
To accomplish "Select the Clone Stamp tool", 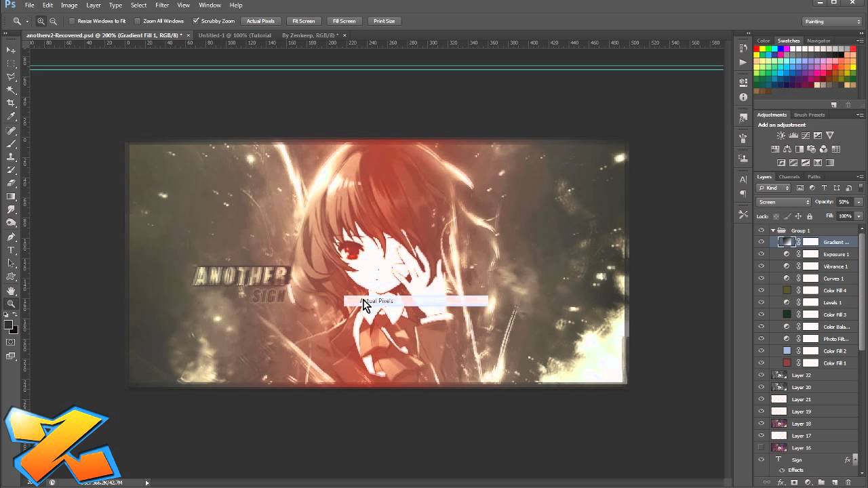I will [11, 157].
